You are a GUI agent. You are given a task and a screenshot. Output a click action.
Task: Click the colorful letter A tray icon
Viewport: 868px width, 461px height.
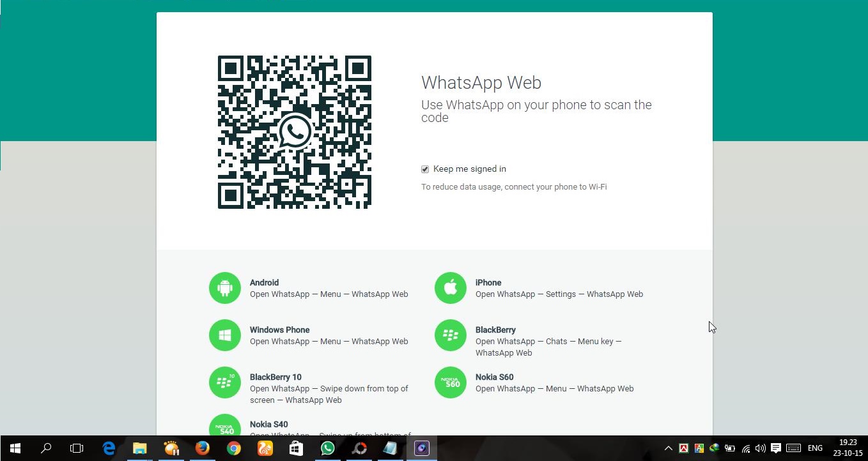coord(699,448)
